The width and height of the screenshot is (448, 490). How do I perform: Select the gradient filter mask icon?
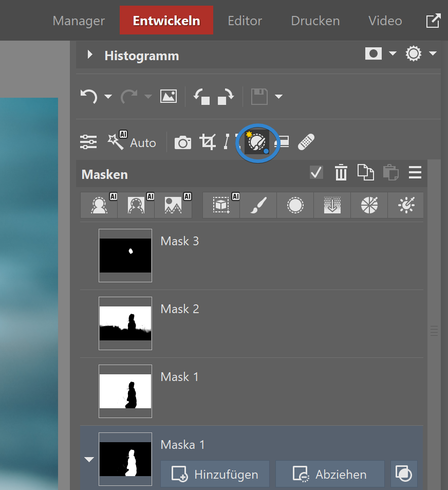point(332,205)
